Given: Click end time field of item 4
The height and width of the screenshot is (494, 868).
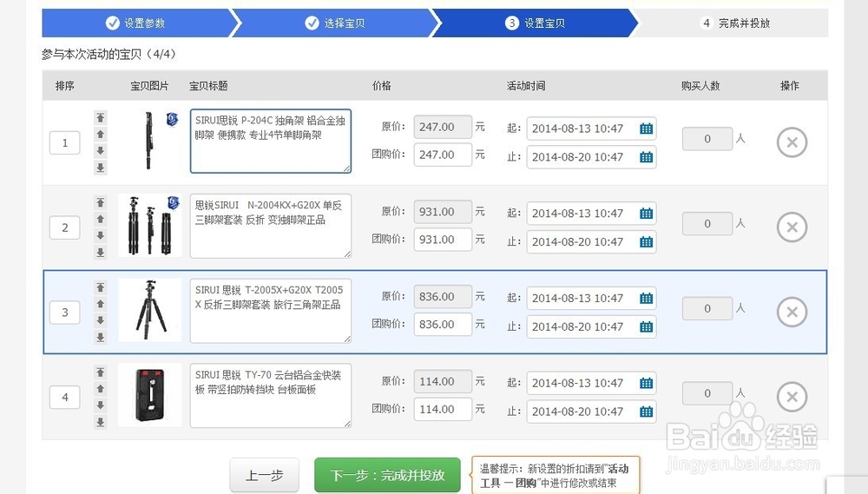Looking at the screenshot, I should [x=591, y=412].
